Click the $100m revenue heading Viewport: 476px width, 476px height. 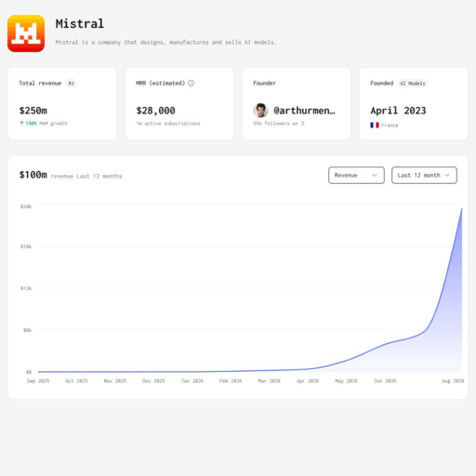point(33,175)
